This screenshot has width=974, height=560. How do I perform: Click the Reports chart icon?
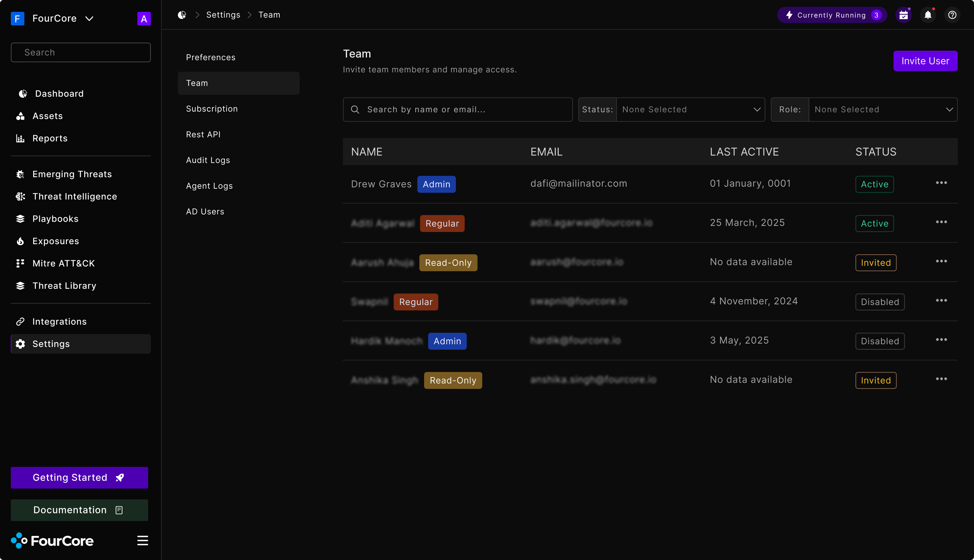coord(20,138)
